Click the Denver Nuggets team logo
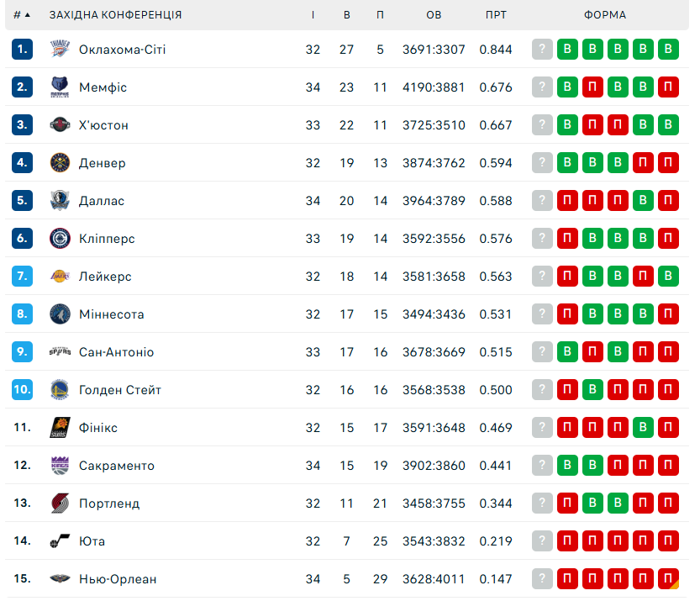Screen dimensions: 700x601 [60, 162]
